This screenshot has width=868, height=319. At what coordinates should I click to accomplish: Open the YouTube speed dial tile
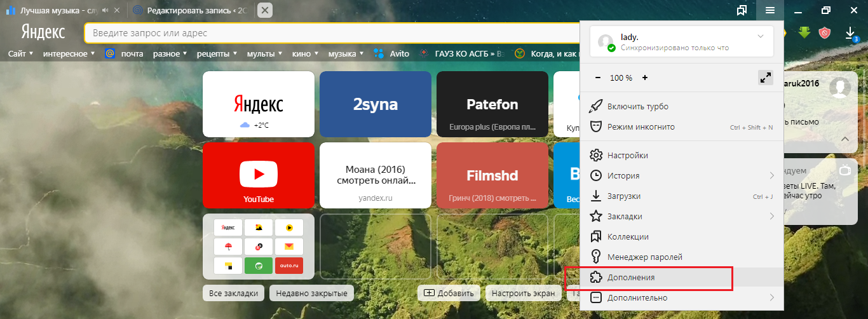[x=259, y=175]
